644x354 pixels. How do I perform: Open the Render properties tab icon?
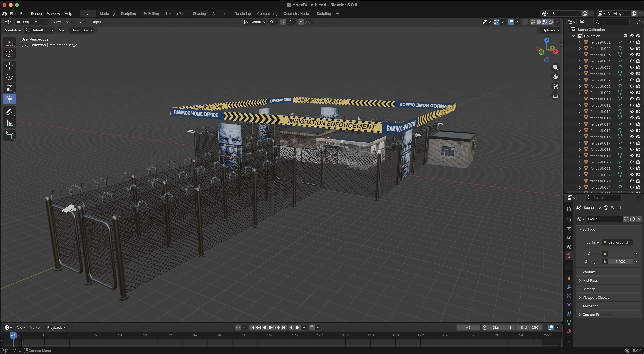pyautogui.click(x=569, y=220)
